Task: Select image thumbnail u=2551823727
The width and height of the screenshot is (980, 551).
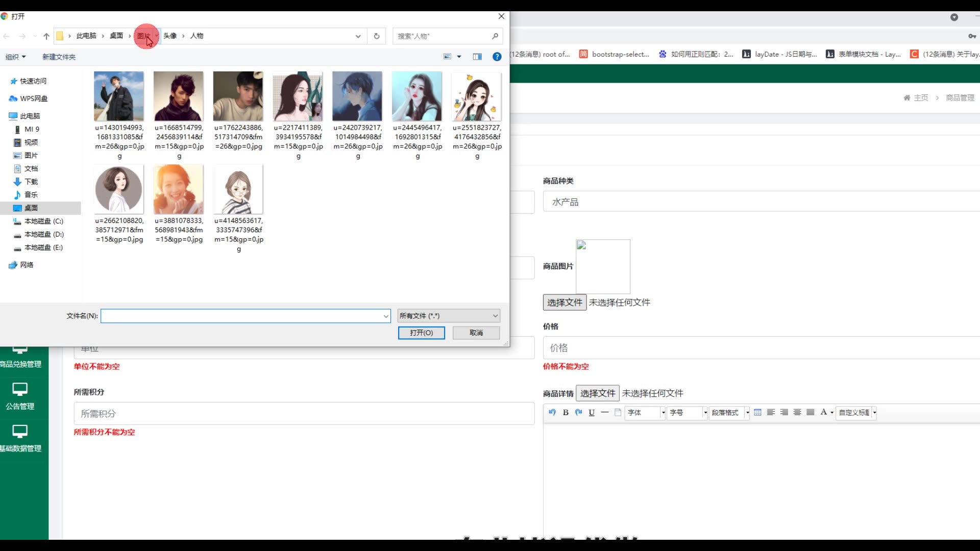Action: [x=477, y=96]
